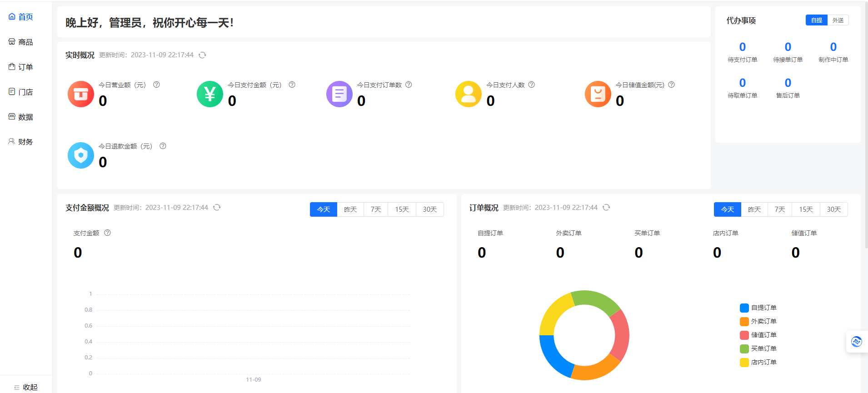Click help icon beside 今日储值金额
This screenshot has width=868, height=393.
click(671, 85)
